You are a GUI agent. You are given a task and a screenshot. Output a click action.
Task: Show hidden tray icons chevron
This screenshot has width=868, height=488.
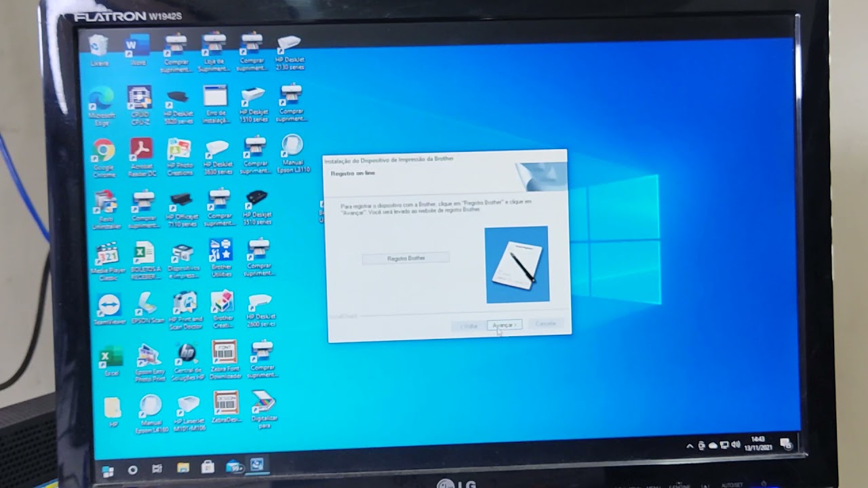[690, 446]
